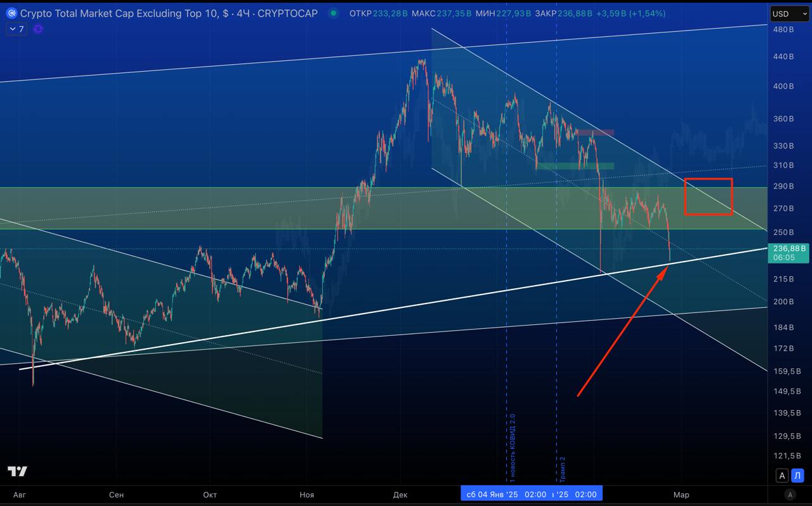Click the Сен label on time axis
Screen dimensions: 812x506
pyautogui.click(x=116, y=495)
